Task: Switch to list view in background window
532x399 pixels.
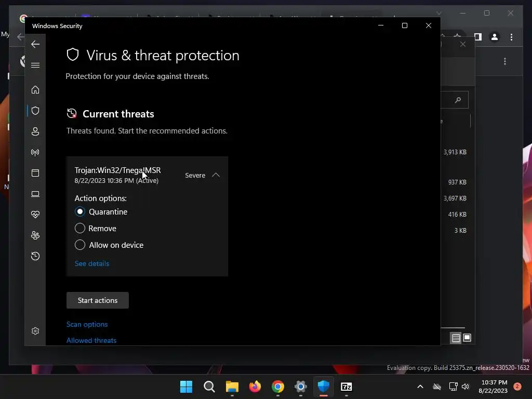Action: click(x=456, y=338)
